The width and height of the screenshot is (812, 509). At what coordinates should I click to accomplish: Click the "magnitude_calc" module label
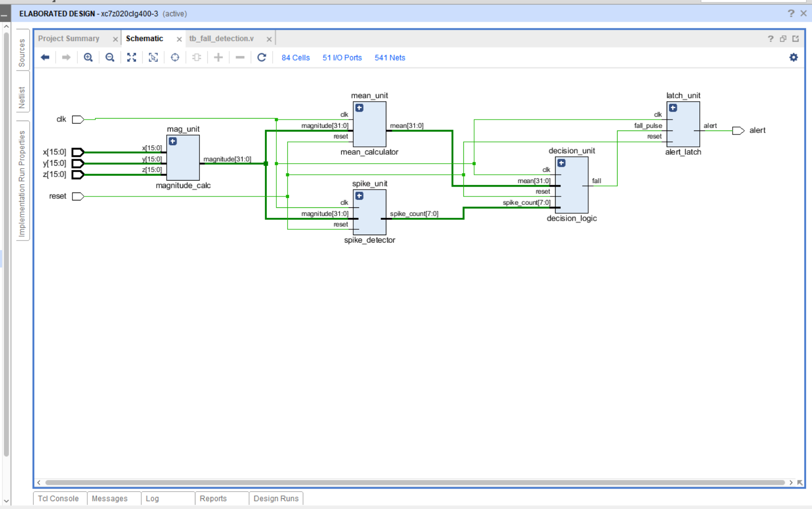(183, 186)
